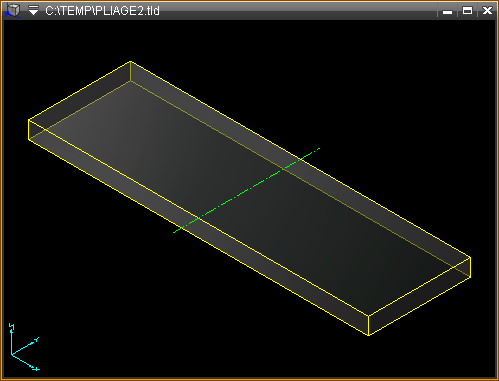Click the Z axis of the cyan triad

(x=12, y=338)
